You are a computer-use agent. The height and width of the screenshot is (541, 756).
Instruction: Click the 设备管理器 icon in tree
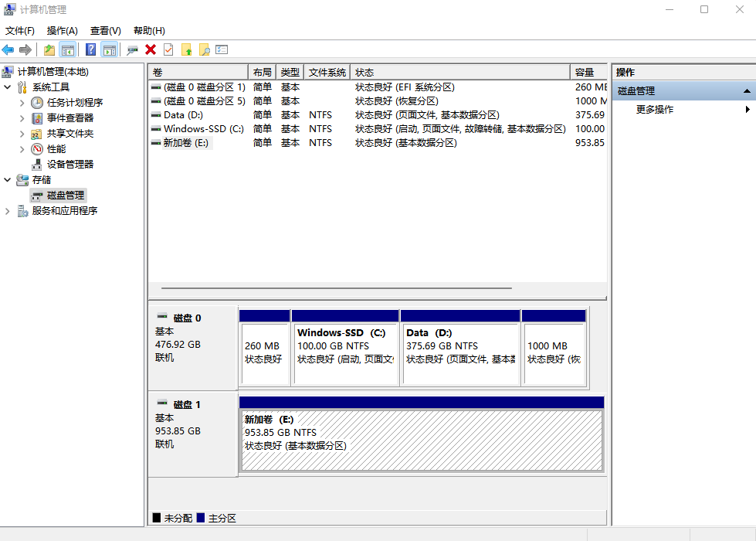(x=37, y=165)
